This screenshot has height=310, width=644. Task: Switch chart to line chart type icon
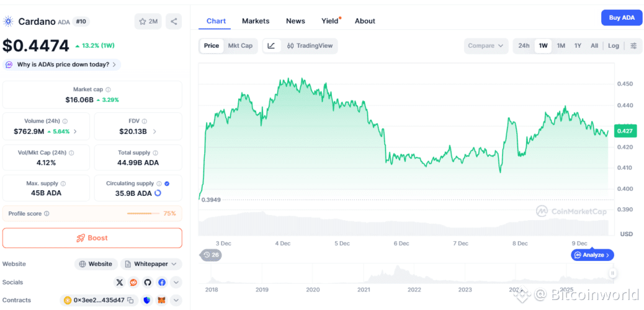click(271, 46)
